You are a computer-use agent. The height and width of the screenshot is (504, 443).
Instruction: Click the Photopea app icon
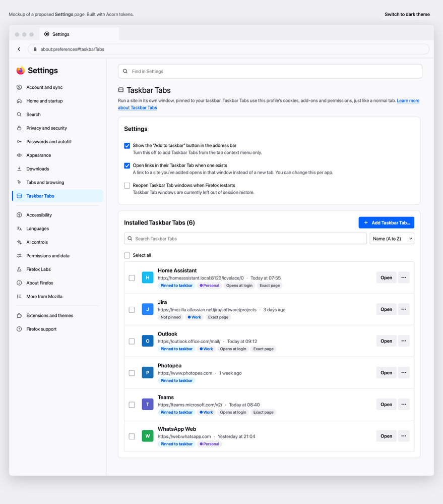pos(148,373)
